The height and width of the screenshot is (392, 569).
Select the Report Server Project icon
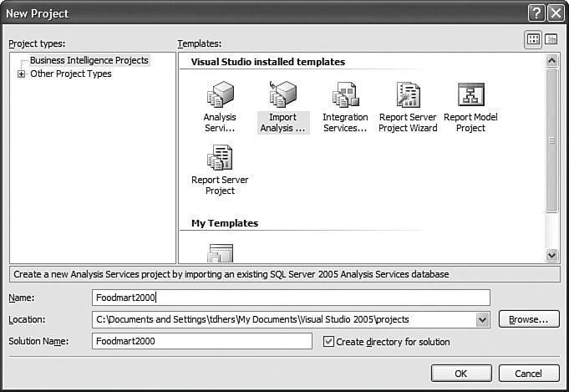click(x=220, y=157)
